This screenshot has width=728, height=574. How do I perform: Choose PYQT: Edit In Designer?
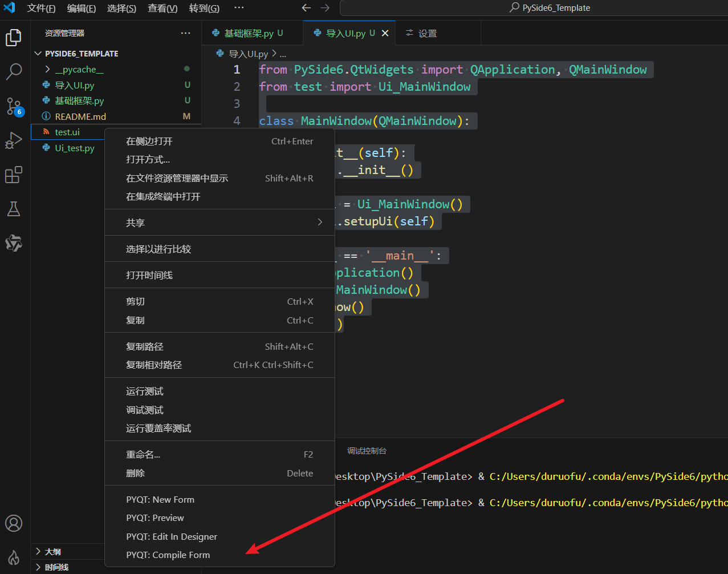pyautogui.click(x=172, y=537)
